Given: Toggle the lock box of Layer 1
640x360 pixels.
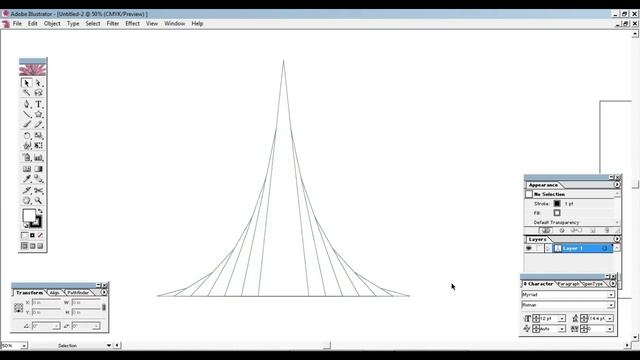Looking at the screenshot, I should [540, 248].
